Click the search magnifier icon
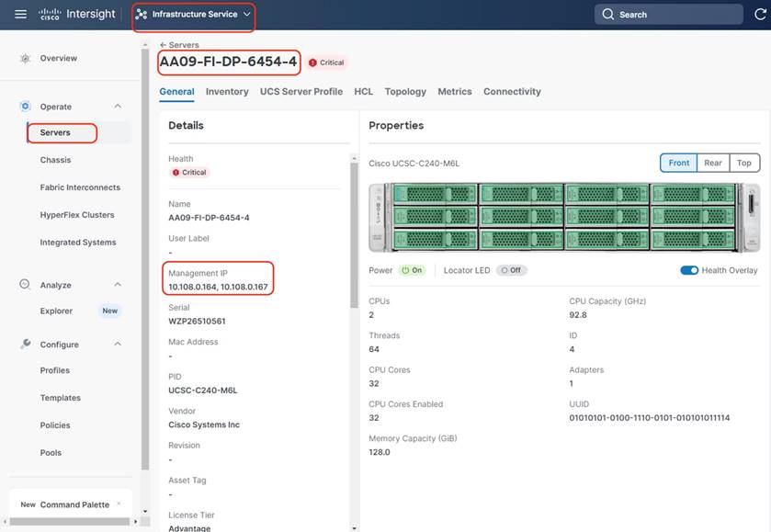 click(608, 15)
